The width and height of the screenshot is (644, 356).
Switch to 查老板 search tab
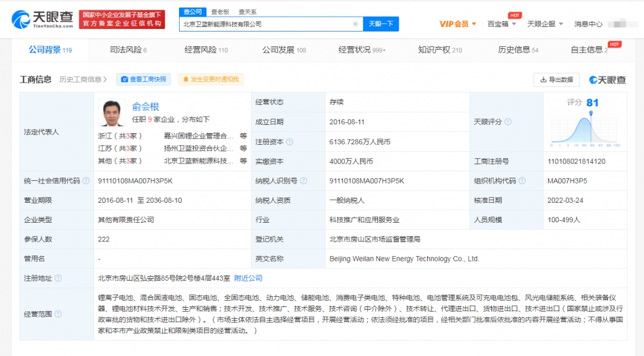click(x=220, y=12)
